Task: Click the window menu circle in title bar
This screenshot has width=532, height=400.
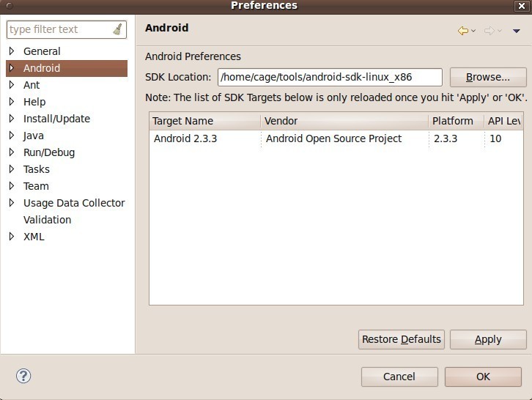Action: click(x=10, y=6)
